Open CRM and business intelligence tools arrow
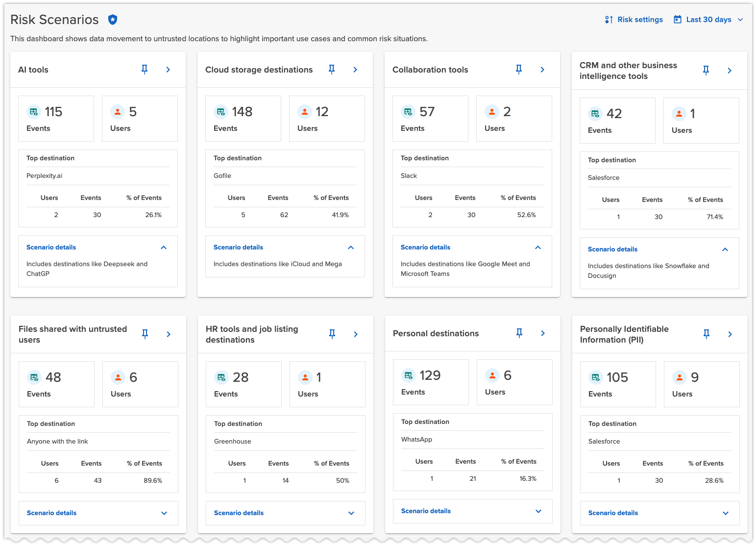 point(730,71)
